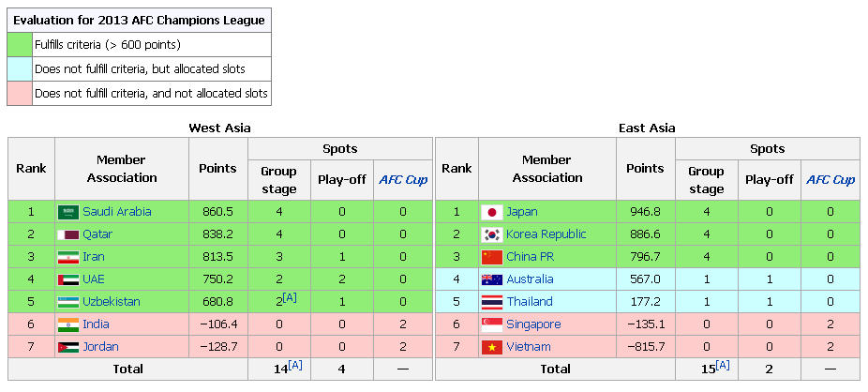Click the Saudi Arabia flag icon
The height and width of the screenshot is (392, 868).
pos(68,212)
